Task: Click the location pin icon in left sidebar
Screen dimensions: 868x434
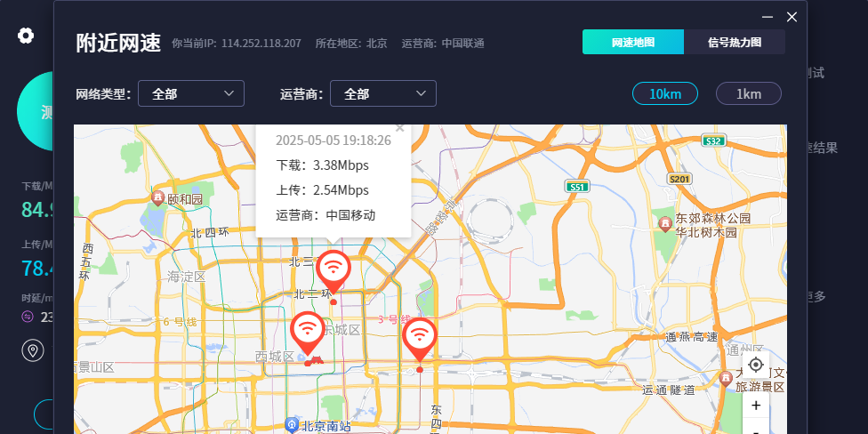Action: coord(33,351)
